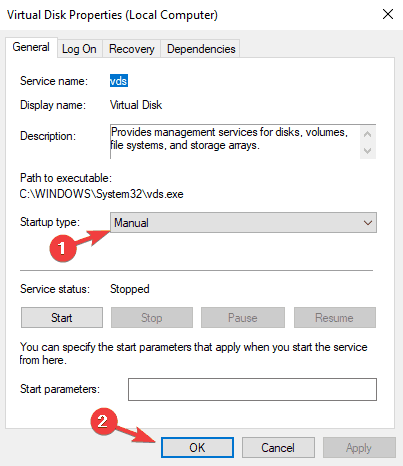Start the Virtual Disk service
Viewport: 403px width, 466px height.
pyautogui.click(x=62, y=318)
